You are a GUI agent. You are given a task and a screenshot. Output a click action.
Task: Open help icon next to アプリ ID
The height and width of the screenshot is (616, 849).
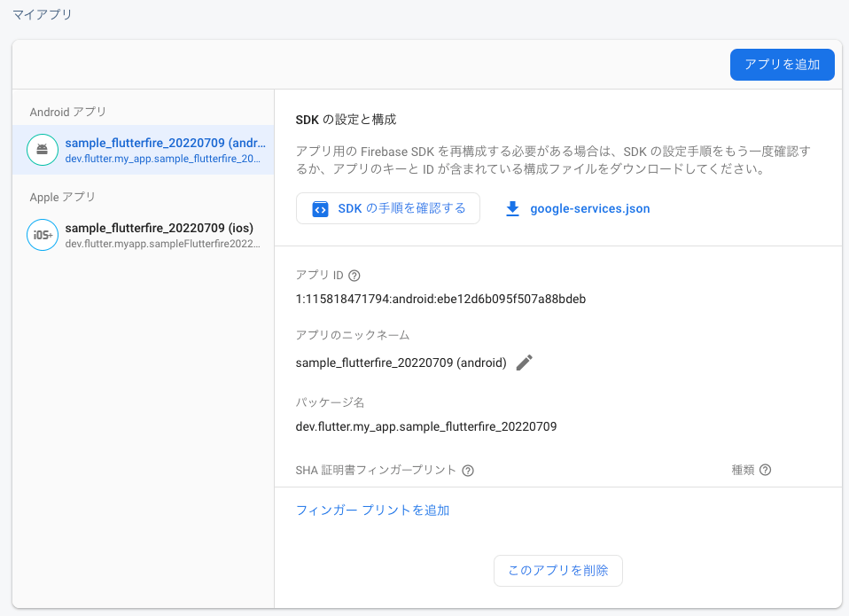(354, 276)
